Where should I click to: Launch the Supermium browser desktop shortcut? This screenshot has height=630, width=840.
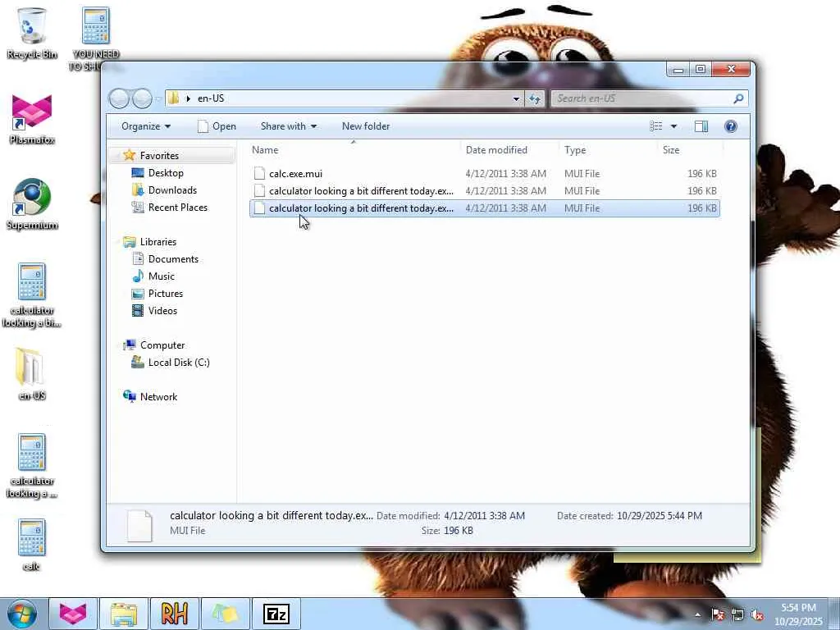point(32,204)
